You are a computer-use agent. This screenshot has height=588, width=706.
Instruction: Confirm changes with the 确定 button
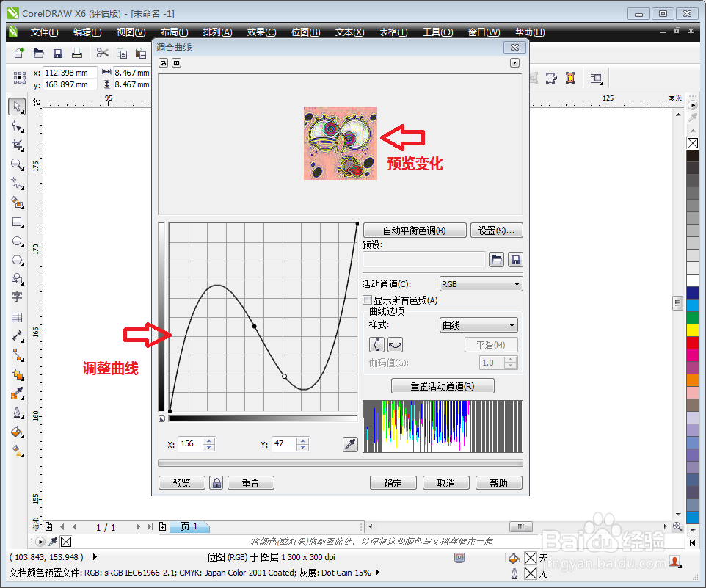pyautogui.click(x=393, y=482)
